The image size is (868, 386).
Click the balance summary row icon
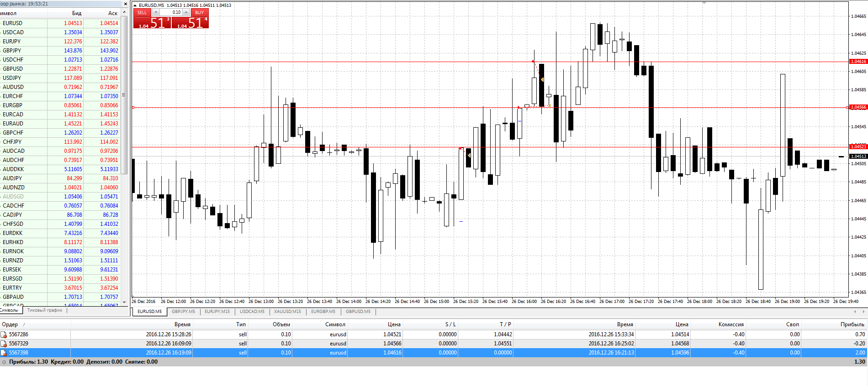click(x=4, y=362)
